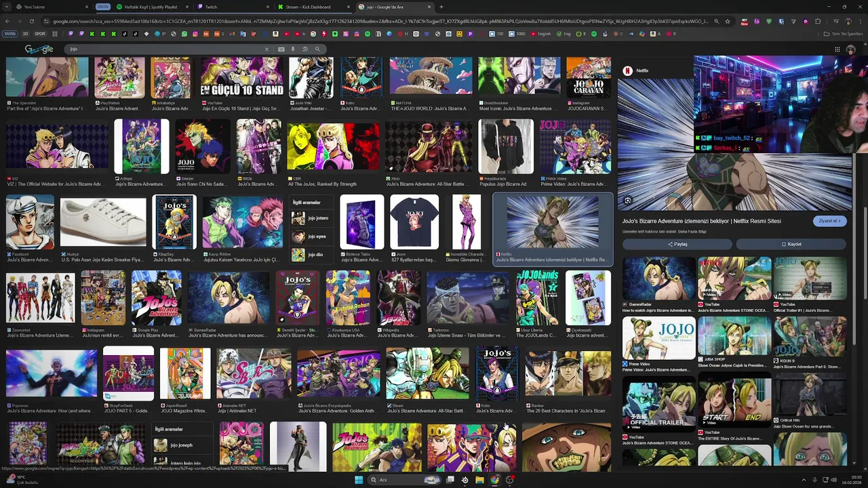Click the Ziyaret et button
868x488 pixels.
point(829,221)
